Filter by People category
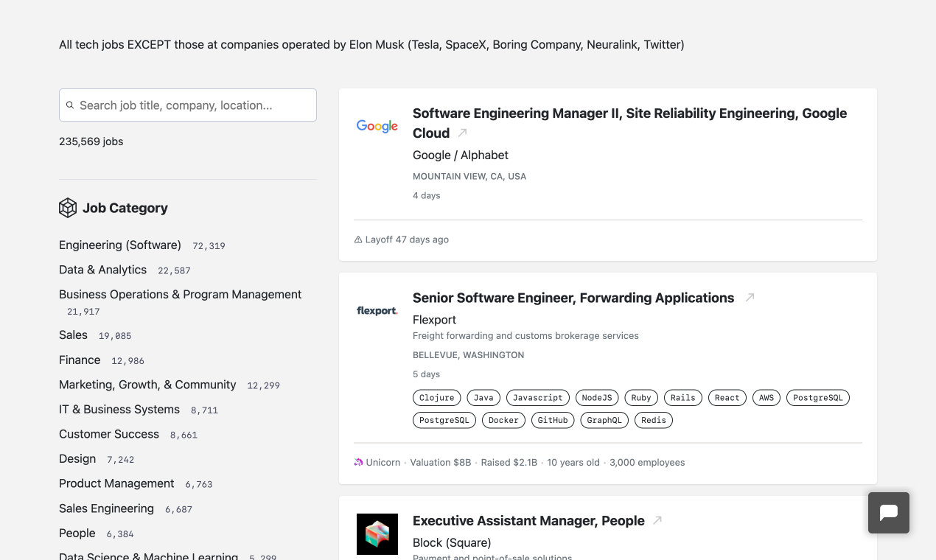936x560 pixels. tap(77, 533)
